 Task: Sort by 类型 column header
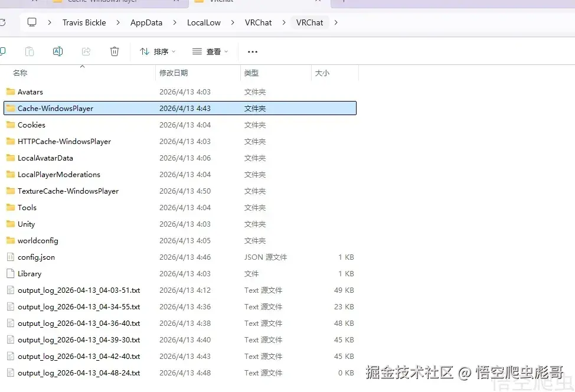click(x=251, y=73)
